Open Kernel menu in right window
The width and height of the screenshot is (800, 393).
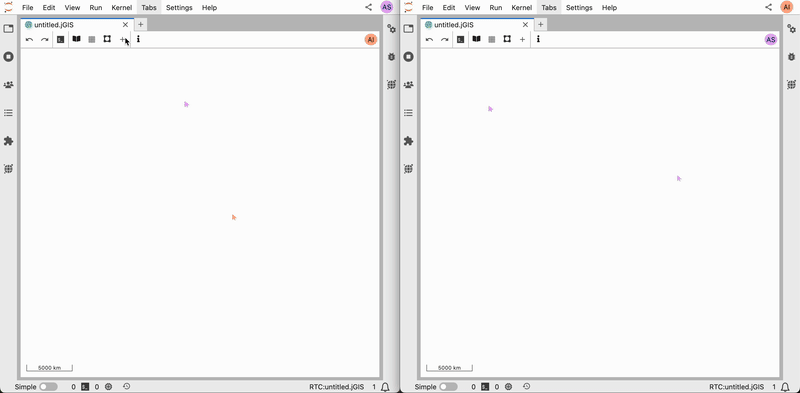[522, 8]
